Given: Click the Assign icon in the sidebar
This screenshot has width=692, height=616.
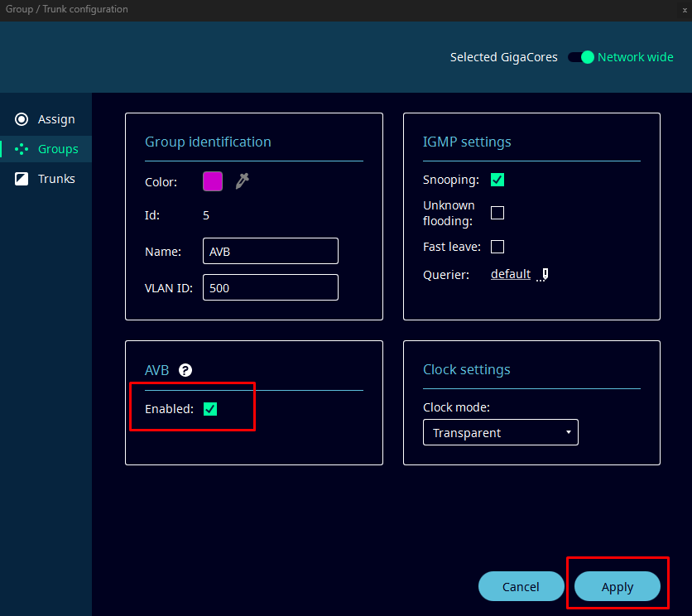Looking at the screenshot, I should tap(22, 119).
